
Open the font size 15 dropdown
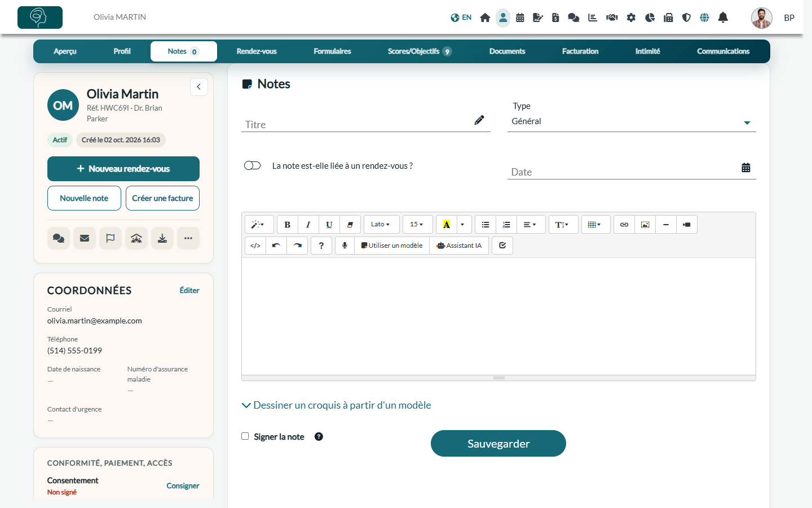417,225
